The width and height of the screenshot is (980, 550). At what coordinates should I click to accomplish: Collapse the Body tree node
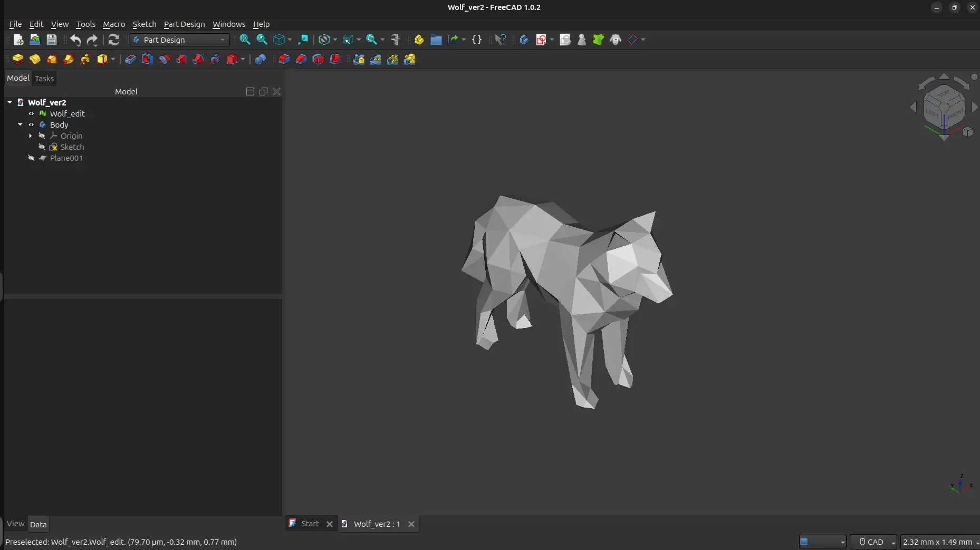(x=20, y=125)
